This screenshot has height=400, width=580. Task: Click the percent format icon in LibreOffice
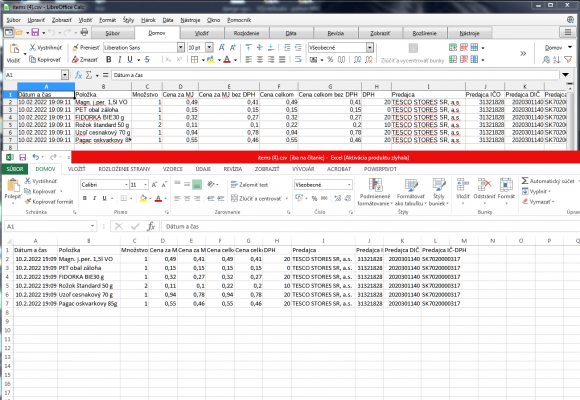[x=330, y=59]
